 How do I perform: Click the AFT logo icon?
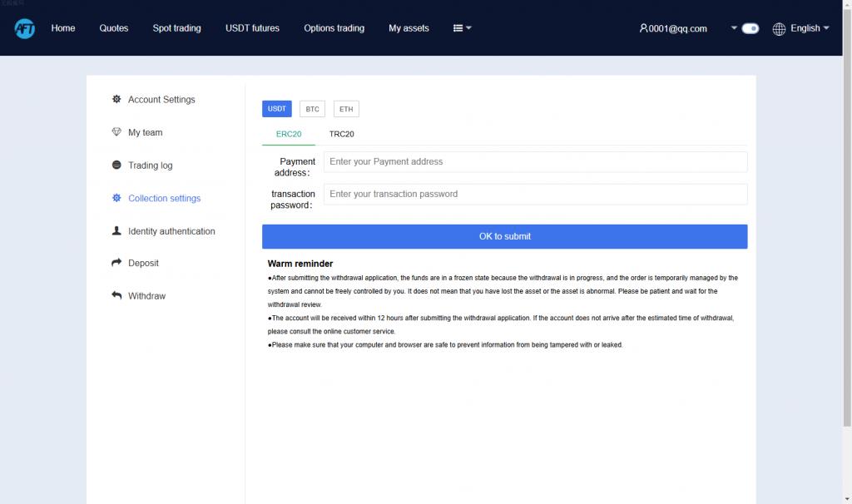[24, 28]
